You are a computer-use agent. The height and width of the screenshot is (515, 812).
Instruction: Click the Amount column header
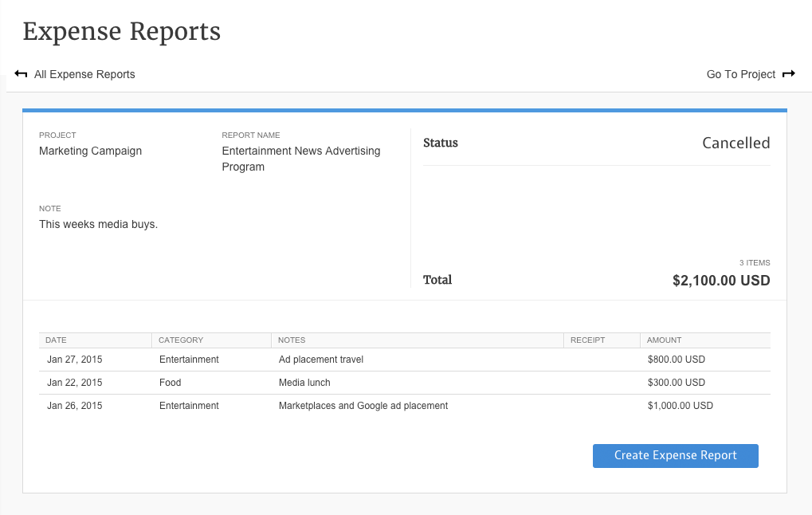665,340
